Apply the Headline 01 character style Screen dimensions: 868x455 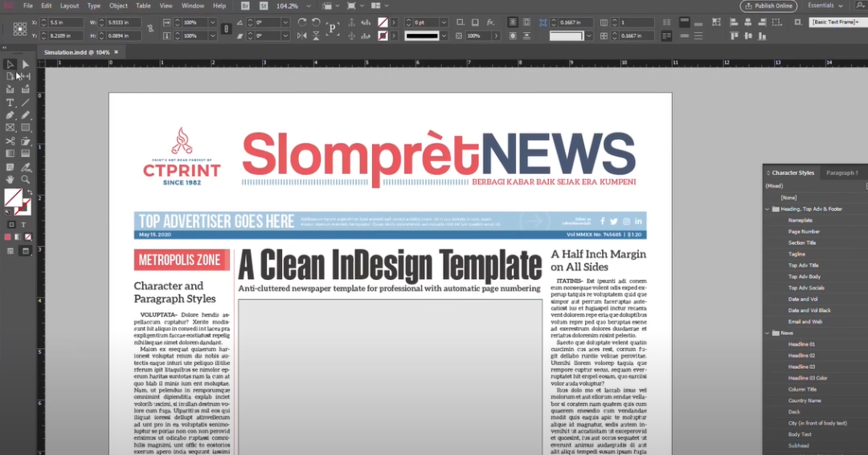[x=801, y=344]
